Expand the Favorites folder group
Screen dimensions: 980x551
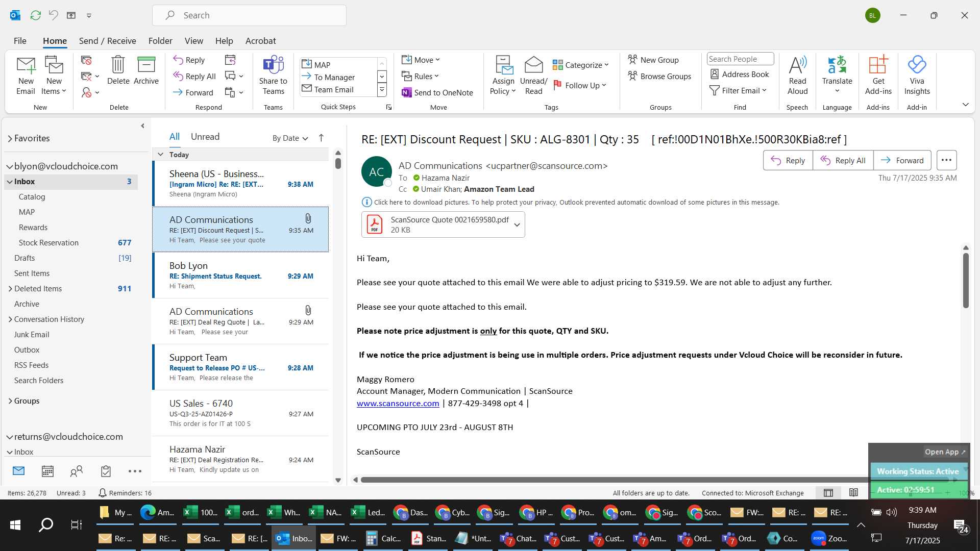point(10,138)
